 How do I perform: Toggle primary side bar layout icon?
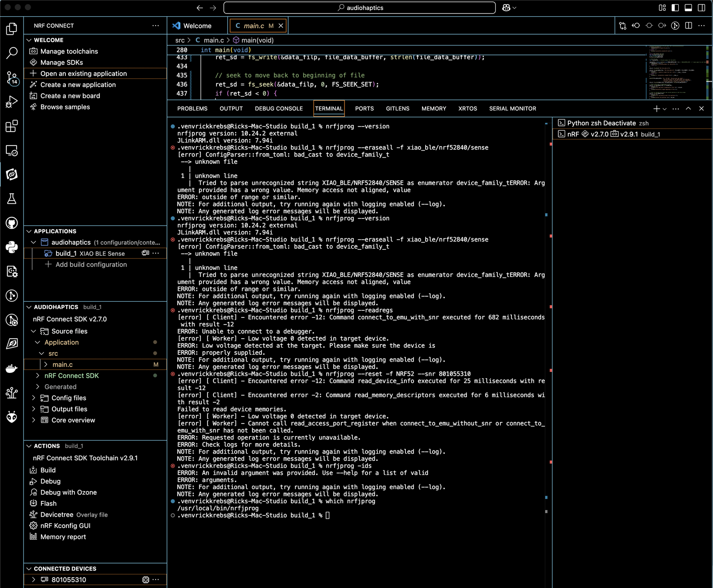(675, 8)
